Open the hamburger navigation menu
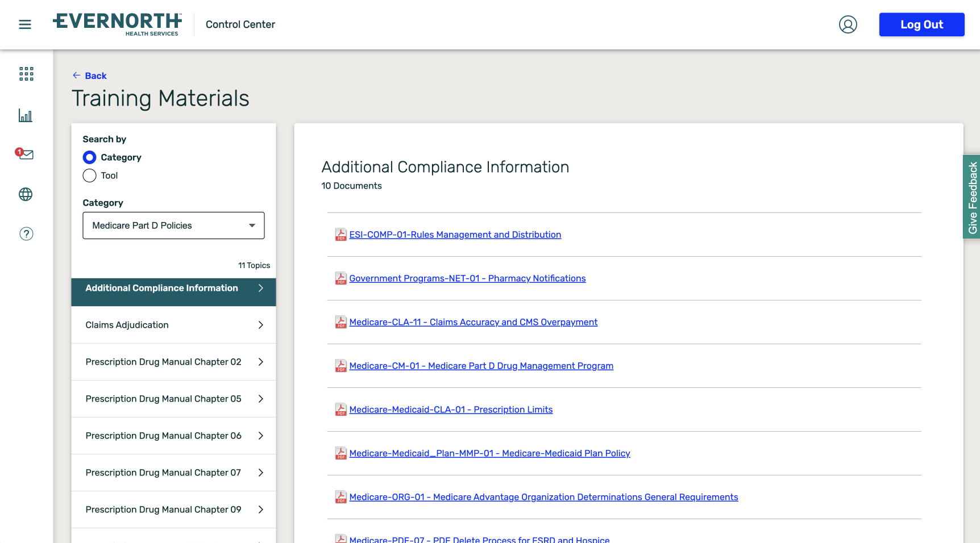The height and width of the screenshot is (543, 980). coord(25,24)
